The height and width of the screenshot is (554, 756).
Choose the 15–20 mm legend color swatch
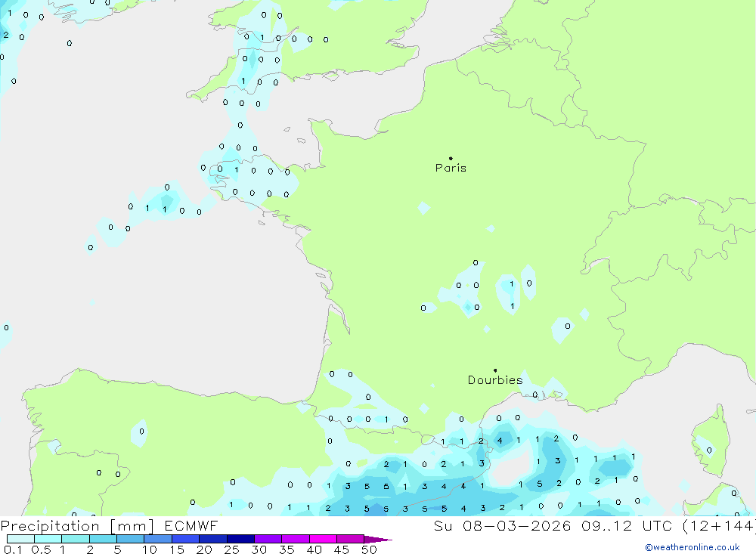[186, 539]
